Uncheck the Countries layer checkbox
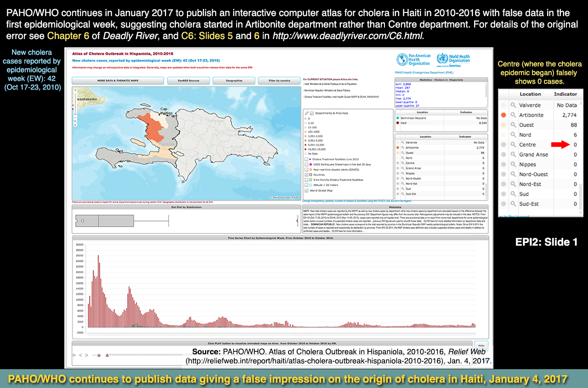The image size is (588, 388). click(x=307, y=174)
